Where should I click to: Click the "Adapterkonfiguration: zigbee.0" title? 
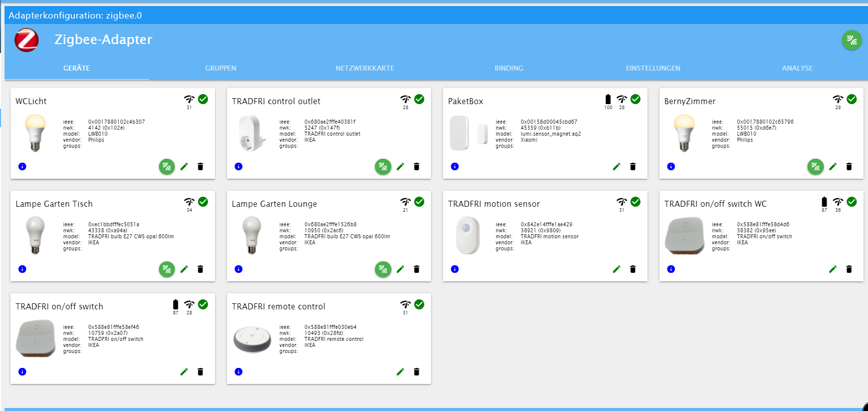[x=75, y=16]
